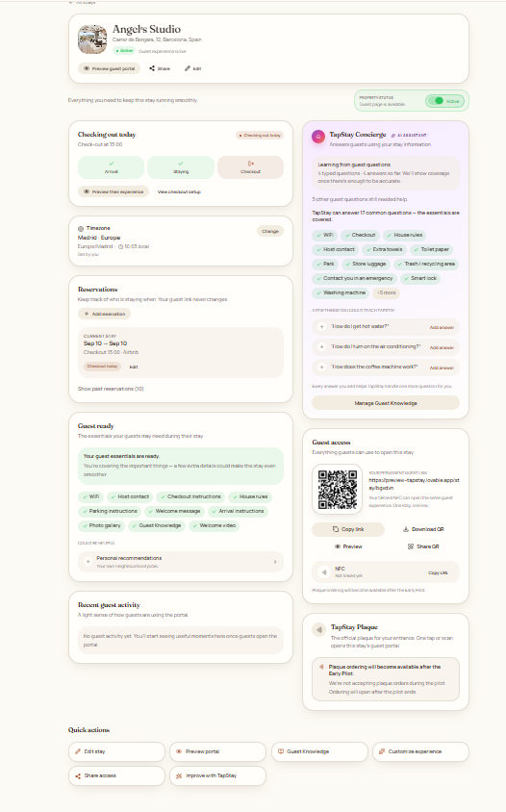Viewport: 506px width, 812px height.
Task: Open View checkout setup link
Action: pyautogui.click(x=179, y=191)
